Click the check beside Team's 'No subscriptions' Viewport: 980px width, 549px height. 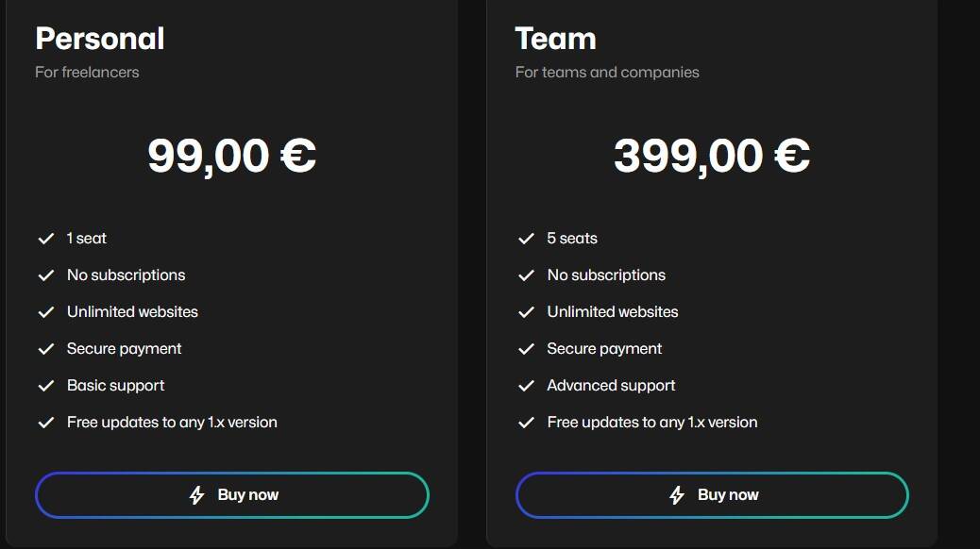click(526, 274)
